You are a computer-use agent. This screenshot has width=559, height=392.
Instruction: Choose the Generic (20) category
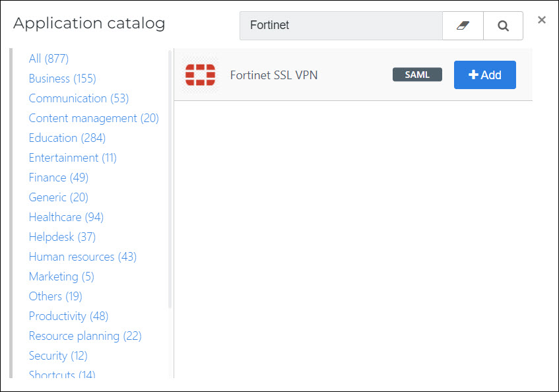pos(59,197)
